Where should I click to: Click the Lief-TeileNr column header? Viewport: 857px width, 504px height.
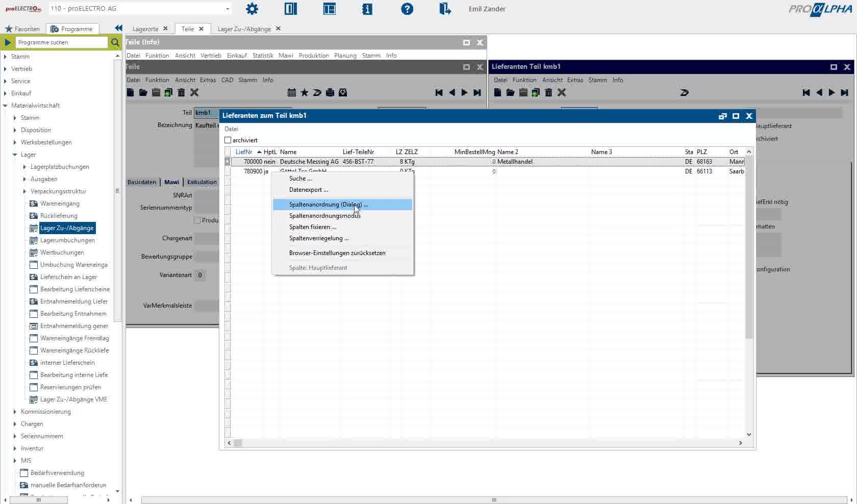358,152
